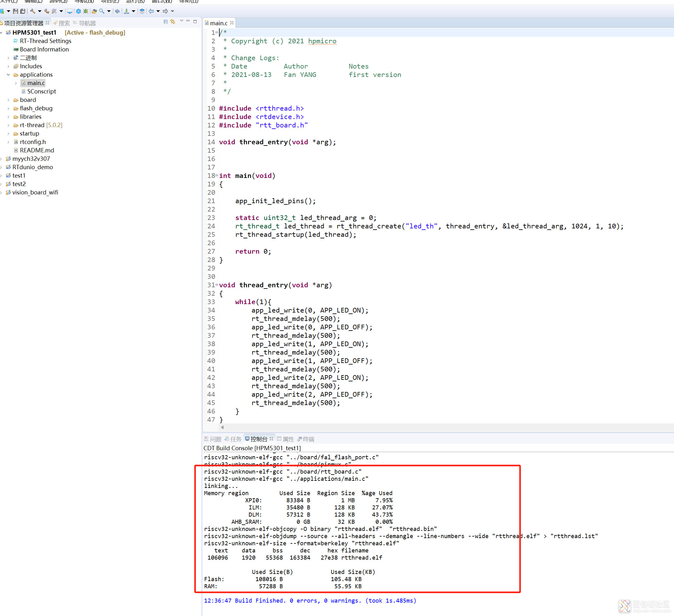Collapse the applications folder
Viewport: 674px width, 616px height.
coord(8,75)
